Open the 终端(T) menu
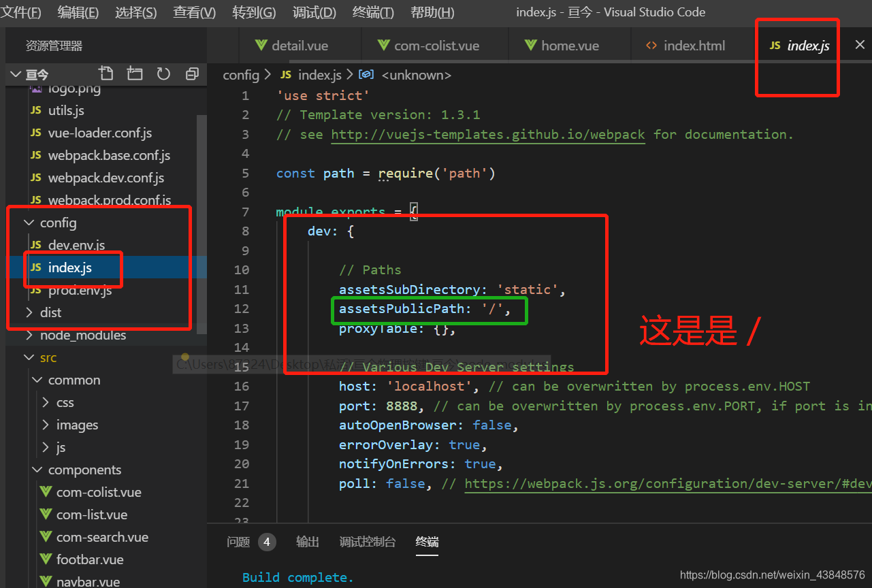The width and height of the screenshot is (872, 588). pos(373,12)
